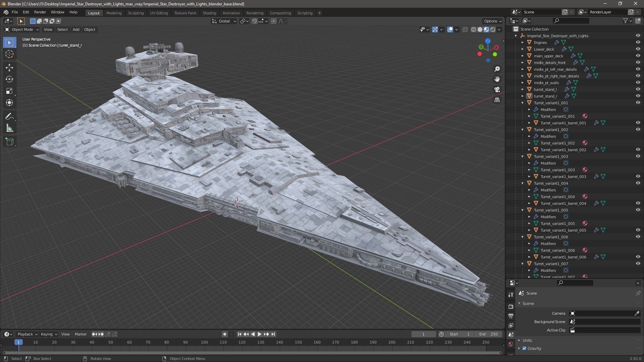This screenshot has width=644, height=362.
Task: Click the End frame value field
Action: pos(488,334)
